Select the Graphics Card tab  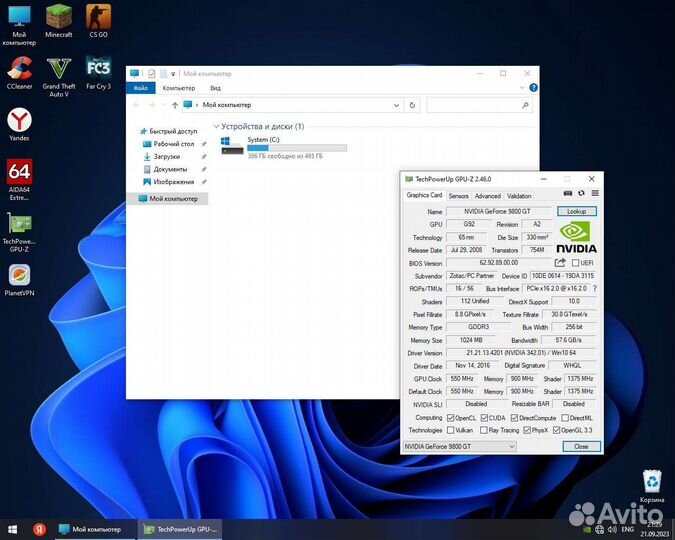click(x=424, y=195)
